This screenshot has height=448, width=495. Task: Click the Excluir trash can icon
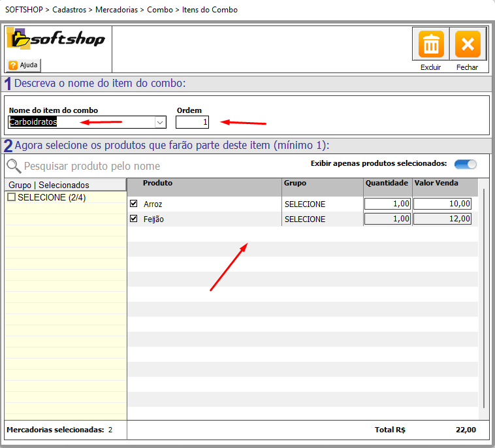pos(431,45)
